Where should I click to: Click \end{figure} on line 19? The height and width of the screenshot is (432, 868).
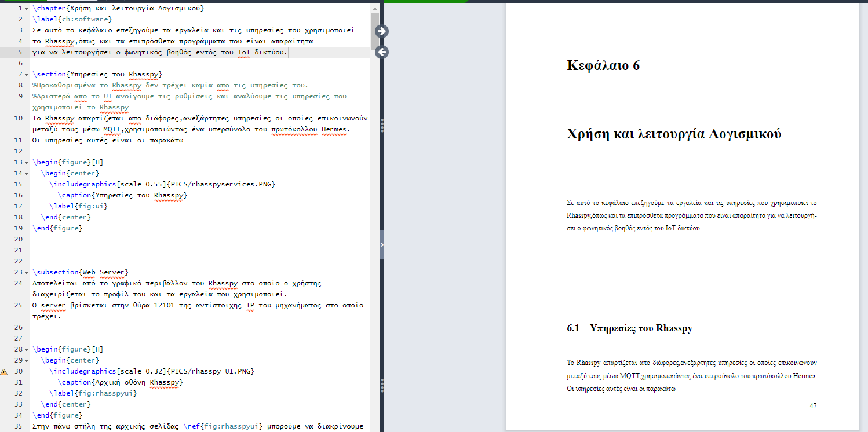(x=57, y=229)
